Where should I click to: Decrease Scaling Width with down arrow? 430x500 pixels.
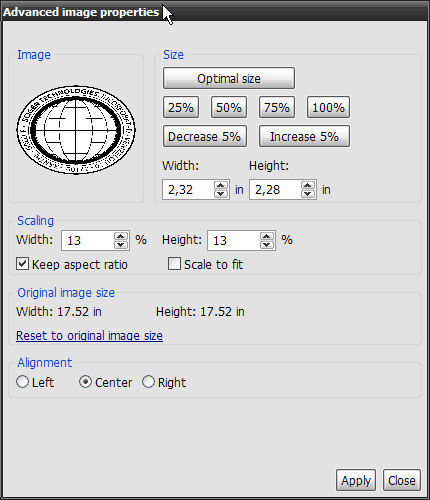[121, 245]
